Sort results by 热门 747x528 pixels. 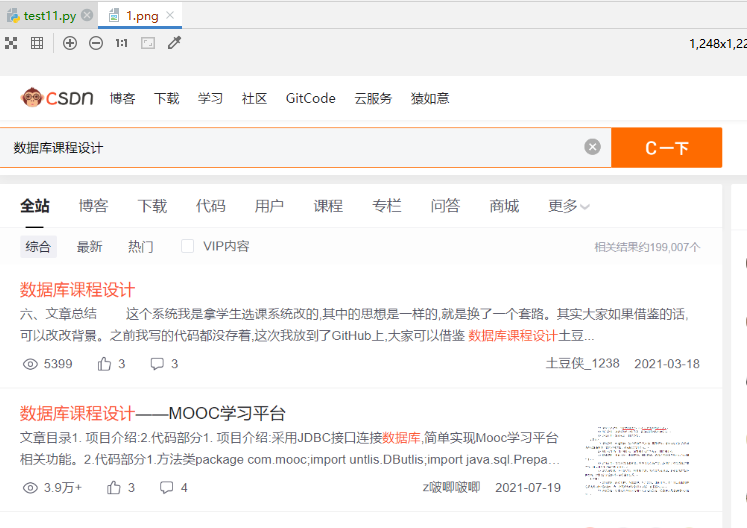point(141,246)
